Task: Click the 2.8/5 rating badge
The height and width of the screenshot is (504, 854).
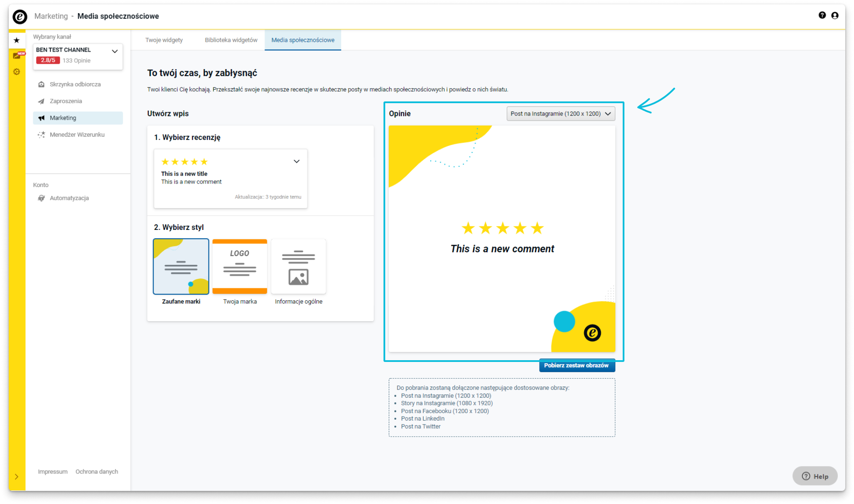Action: coord(48,60)
